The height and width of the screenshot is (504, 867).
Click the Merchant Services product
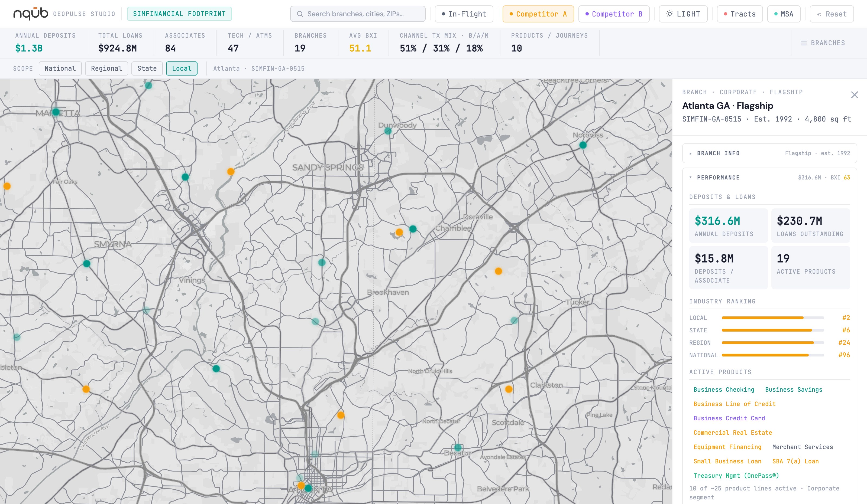click(x=803, y=447)
